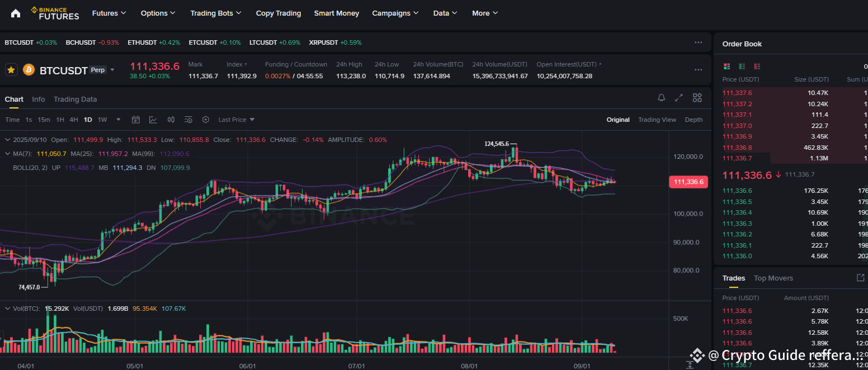Open Copy Trading page
The height and width of the screenshot is (370, 868).
click(x=279, y=13)
